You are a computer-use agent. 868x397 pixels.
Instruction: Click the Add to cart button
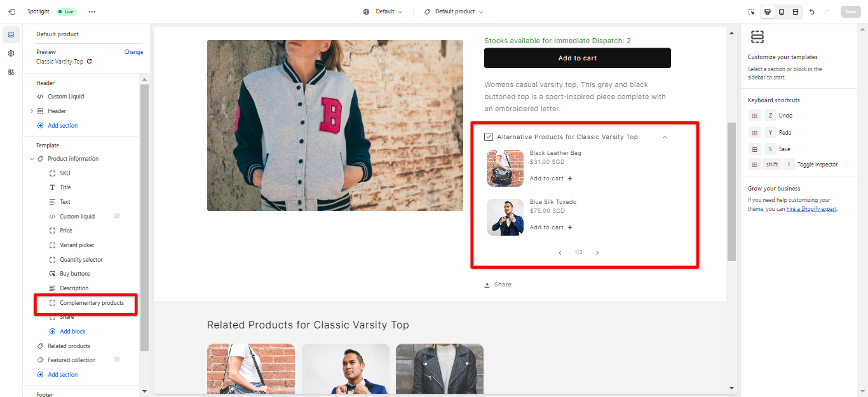tap(577, 58)
